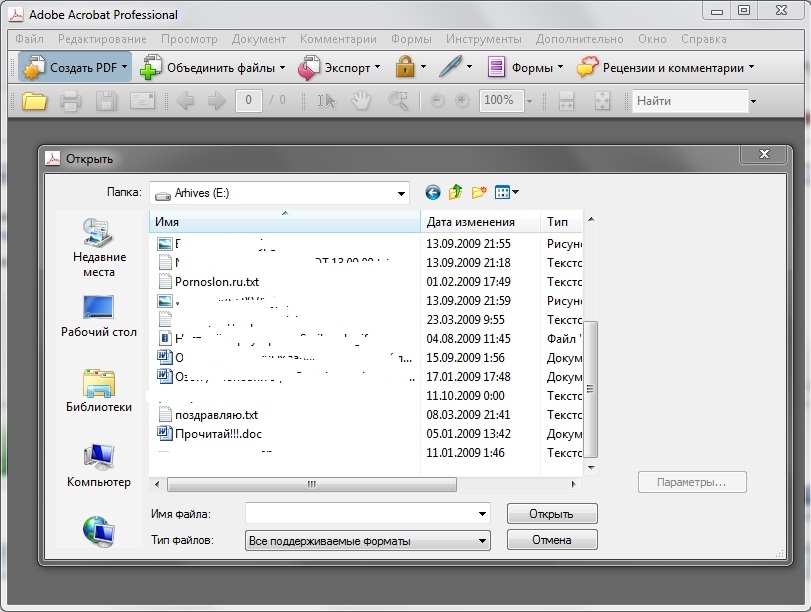Open the Тип файлов format dropdown
Viewport: 811px width, 612px height.
pos(368,541)
